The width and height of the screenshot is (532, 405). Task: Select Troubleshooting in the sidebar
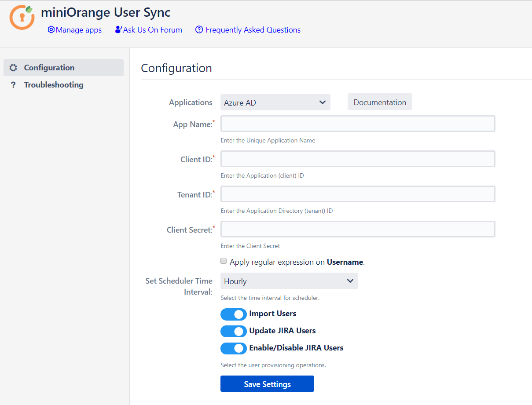(x=63, y=85)
